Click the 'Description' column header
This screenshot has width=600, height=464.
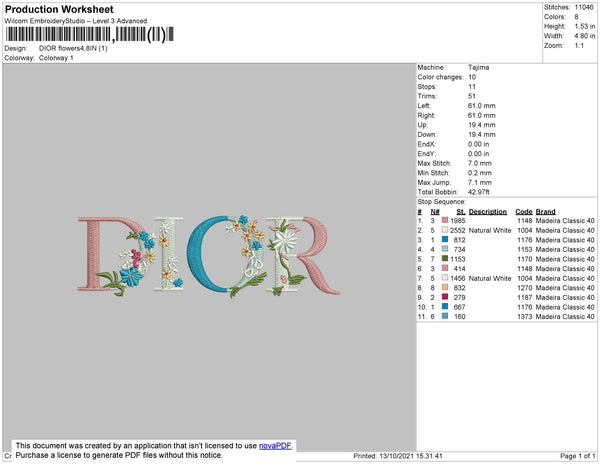[x=488, y=212]
